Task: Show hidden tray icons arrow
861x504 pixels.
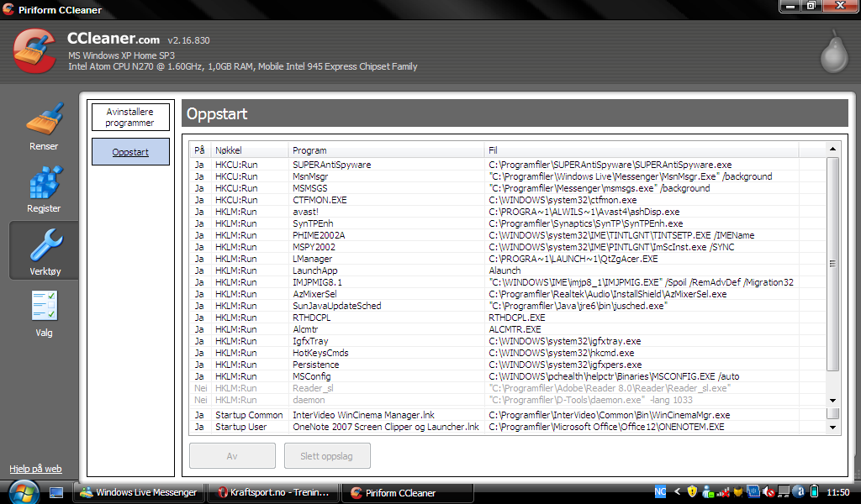Action: tap(677, 492)
